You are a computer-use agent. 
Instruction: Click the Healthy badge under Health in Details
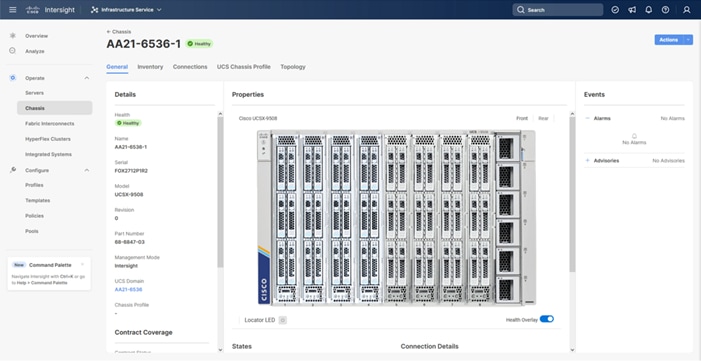[128, 123]
